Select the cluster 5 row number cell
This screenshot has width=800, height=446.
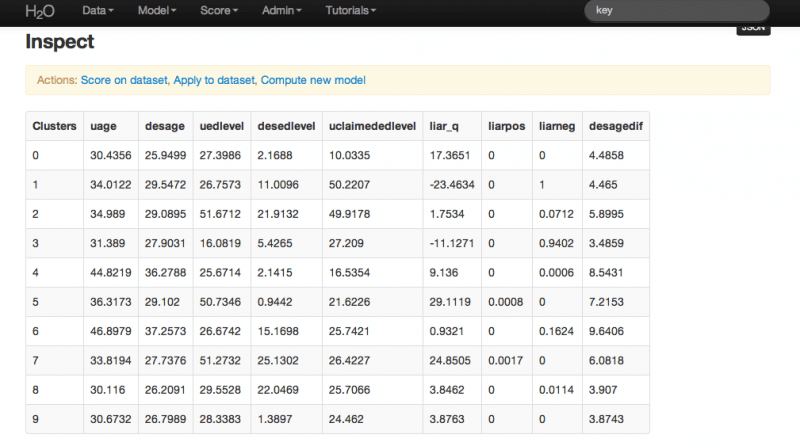point(54,299)
